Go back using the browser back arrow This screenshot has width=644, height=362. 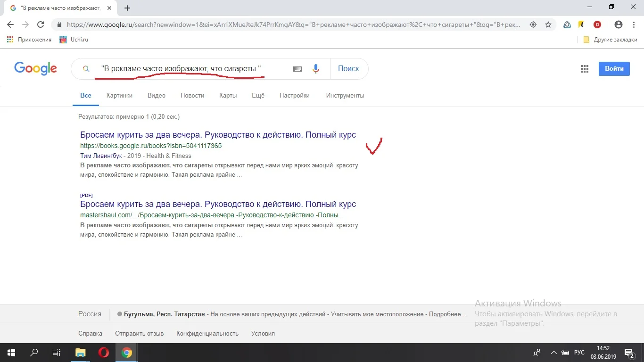pos(10,25)
